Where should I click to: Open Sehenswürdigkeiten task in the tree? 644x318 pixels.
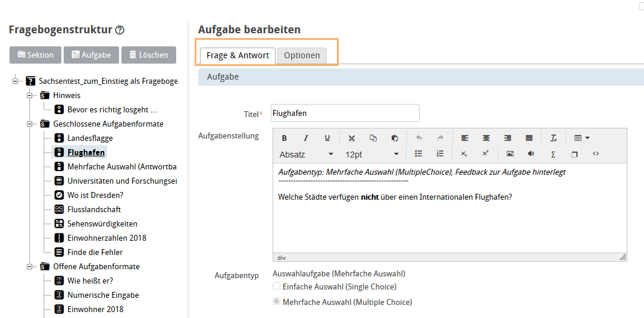tap(102, 223)
